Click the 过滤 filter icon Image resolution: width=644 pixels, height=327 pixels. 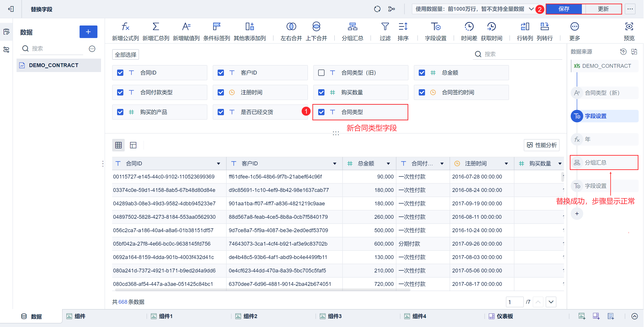pos(385,27)
